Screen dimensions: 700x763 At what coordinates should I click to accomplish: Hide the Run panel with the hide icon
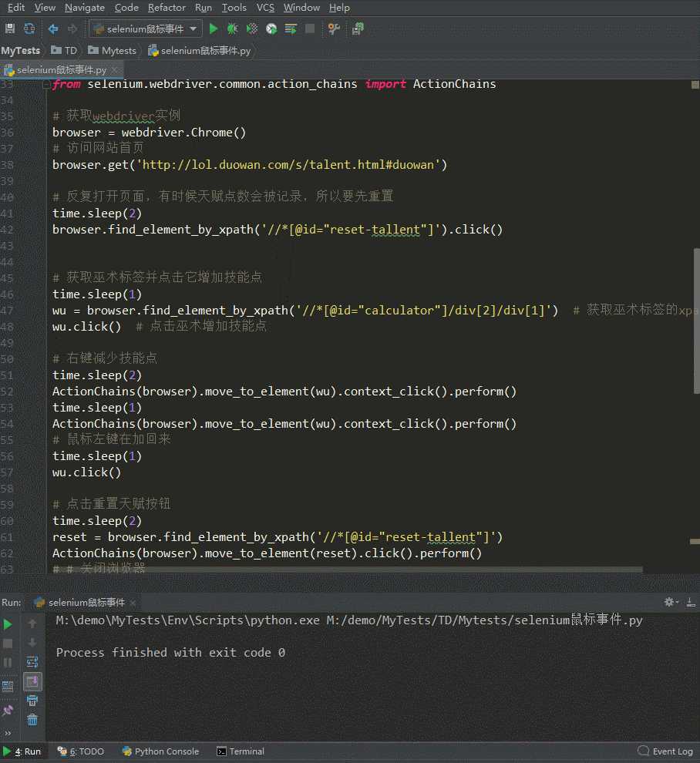pyautogui.click(x=691, y=603)
